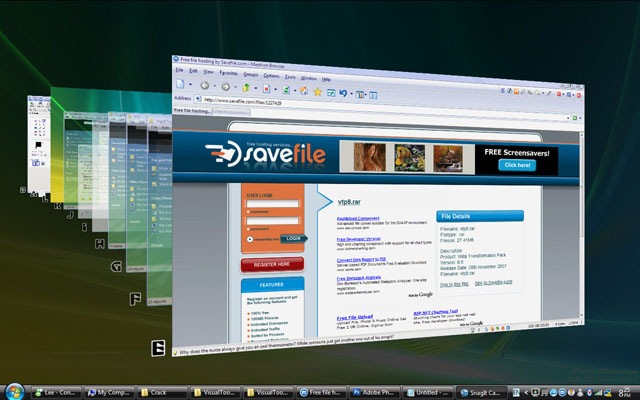Stop loading with the red X page icon
This screenshot has width=640, height=400.
[267, 89]
